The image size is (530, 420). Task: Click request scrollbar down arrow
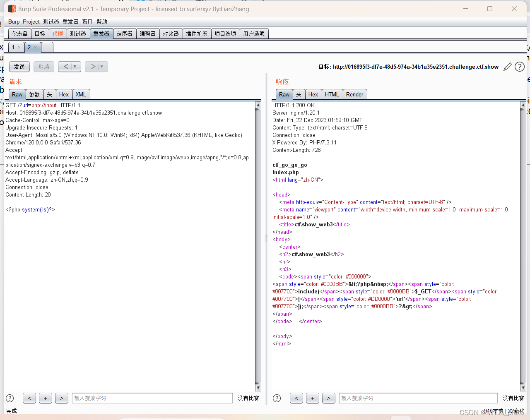click(x=258, y=388)
